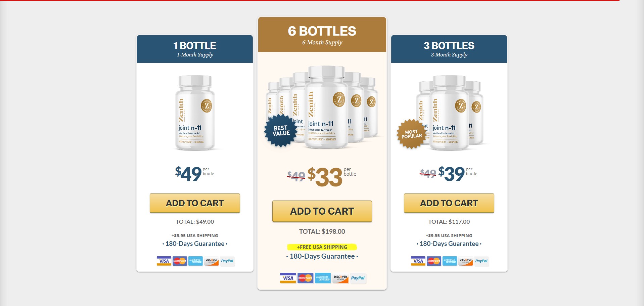
Task: Click the Best Value badge
Action: 281,131
